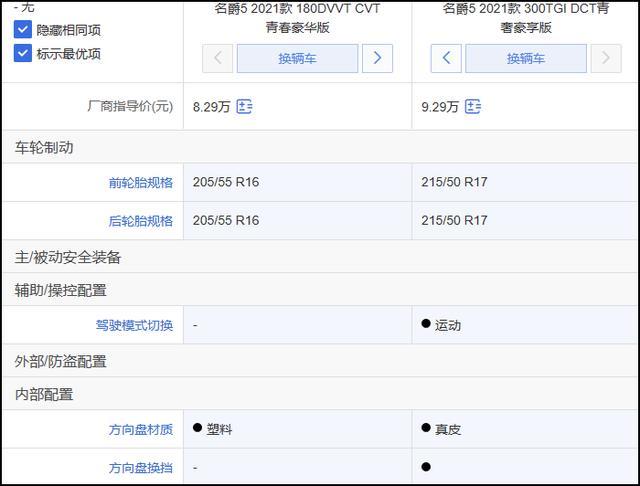Open the 方向盘换挡 parameter link

coord(141,468)
